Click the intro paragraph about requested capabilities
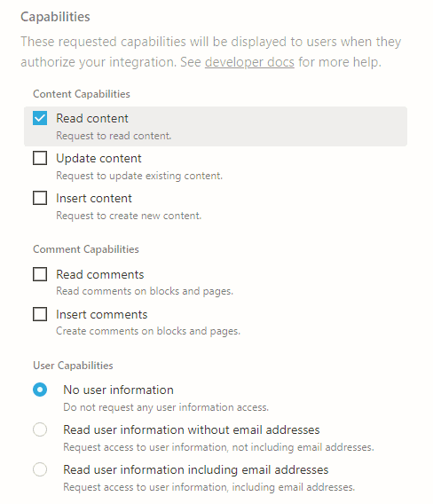 211,51
